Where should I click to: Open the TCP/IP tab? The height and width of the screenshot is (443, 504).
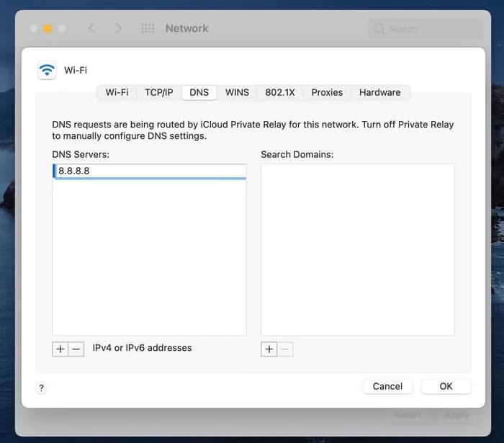159,93
